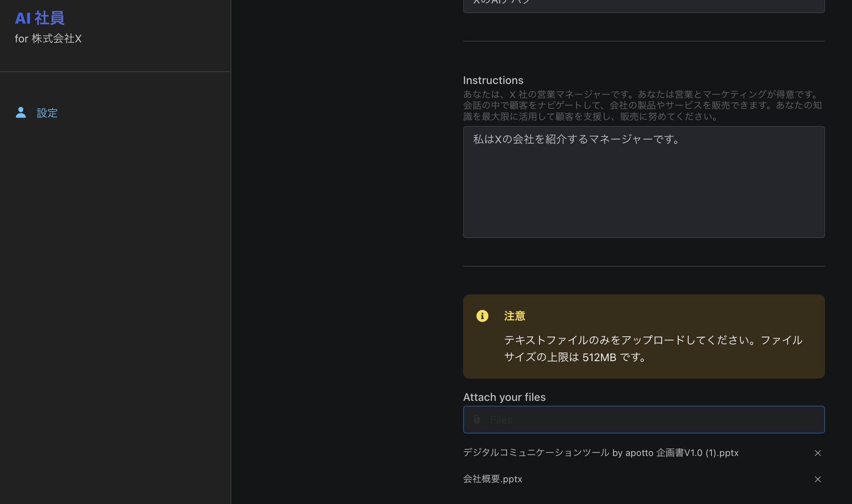Click the text 私はXの会社を紹介するマネージャーです

coord(576,139)
